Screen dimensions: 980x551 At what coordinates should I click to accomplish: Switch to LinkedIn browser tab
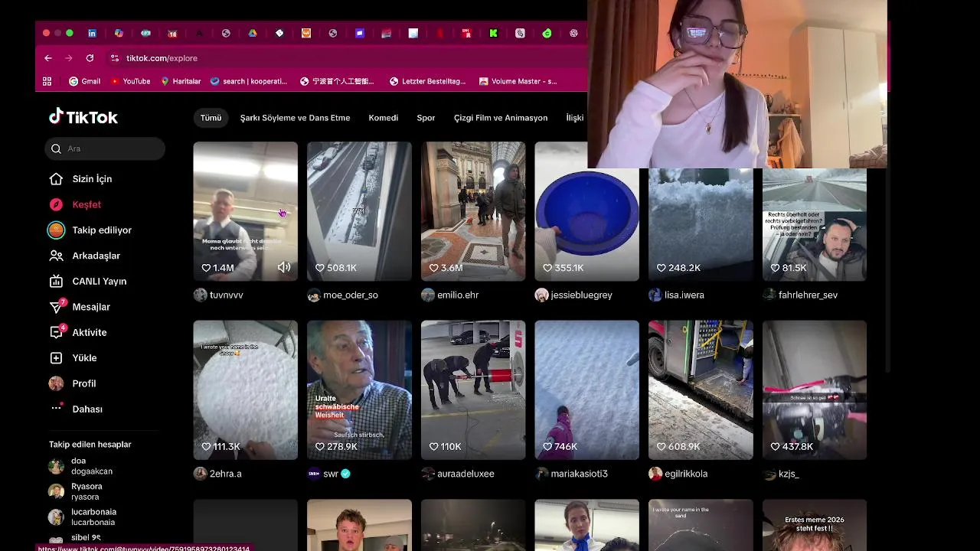pos(92,33)
